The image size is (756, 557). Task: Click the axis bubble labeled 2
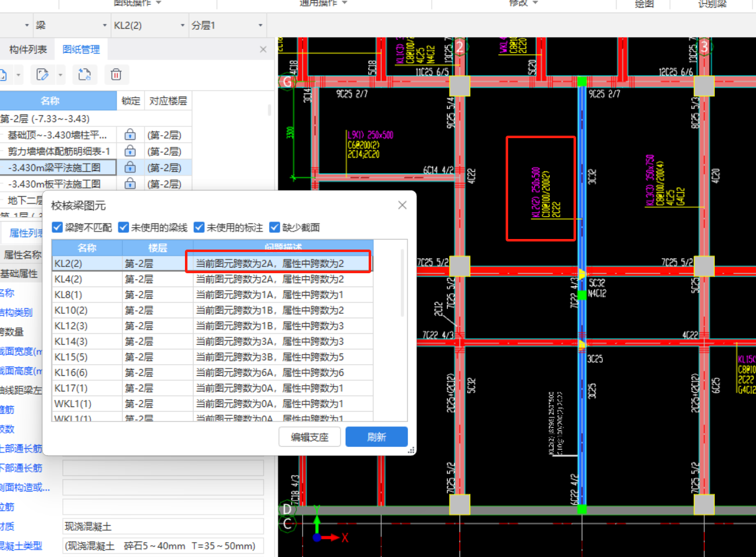coord(460,46)
